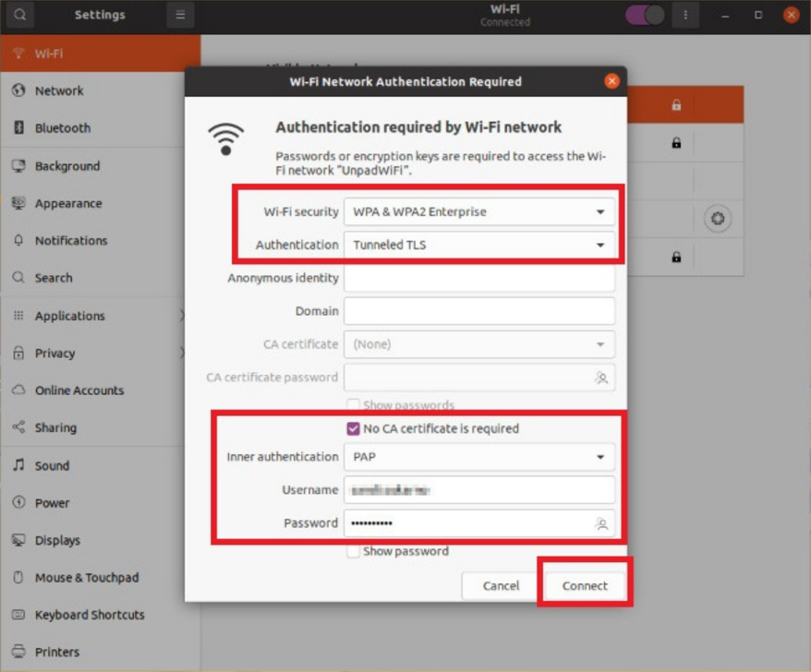811x672 pixels.
Task: Toggle the Wi-Fi on/off switch
Action: click(645, 15)
